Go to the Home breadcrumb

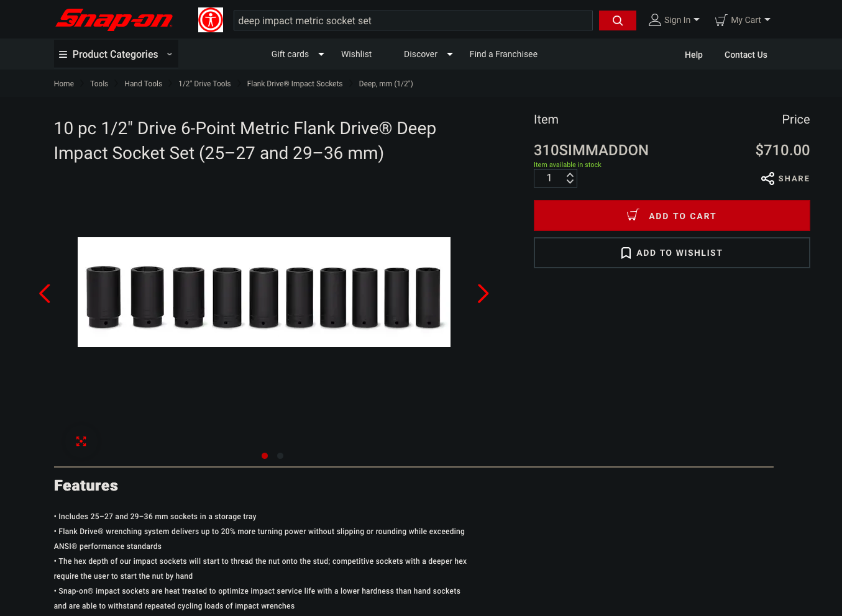tap(64, 84)
